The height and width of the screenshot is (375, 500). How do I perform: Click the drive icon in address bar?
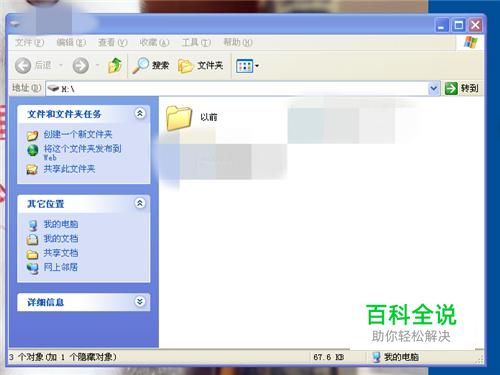coord(53,88)
